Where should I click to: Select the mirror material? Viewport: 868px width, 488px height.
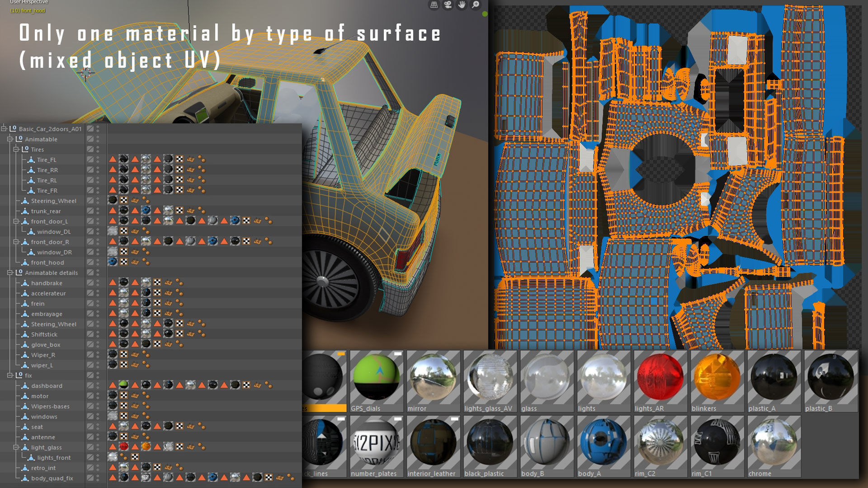[433, 381]
